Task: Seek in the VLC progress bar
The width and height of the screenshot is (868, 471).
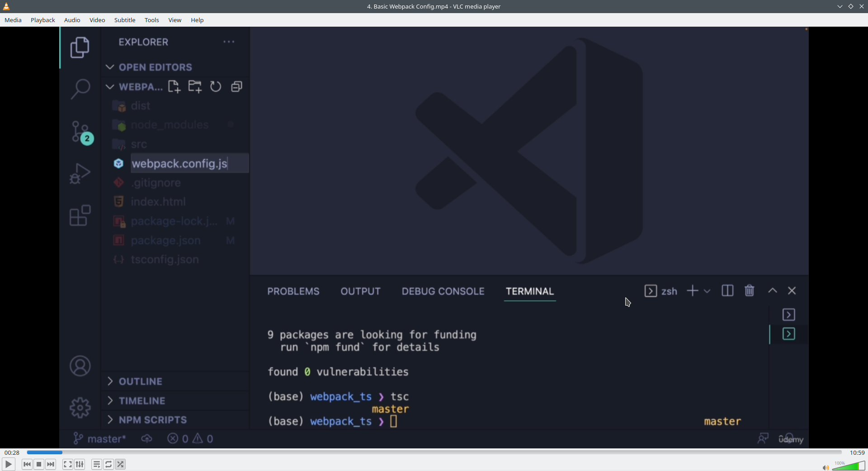Action: click(434, 452)
